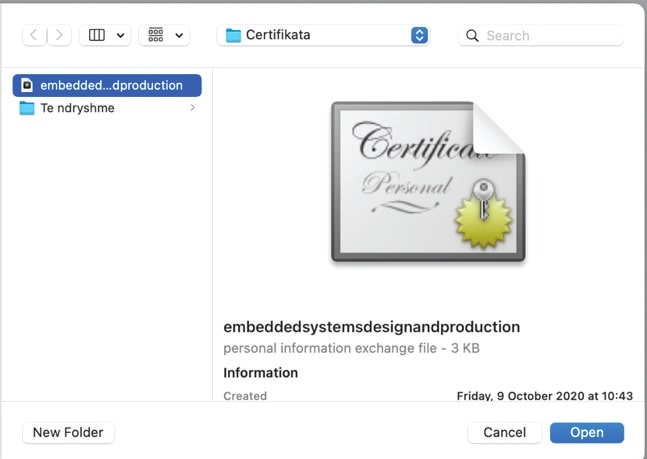Click the Friday, 9 October 2020 date
647x459 pixels.
545,396
